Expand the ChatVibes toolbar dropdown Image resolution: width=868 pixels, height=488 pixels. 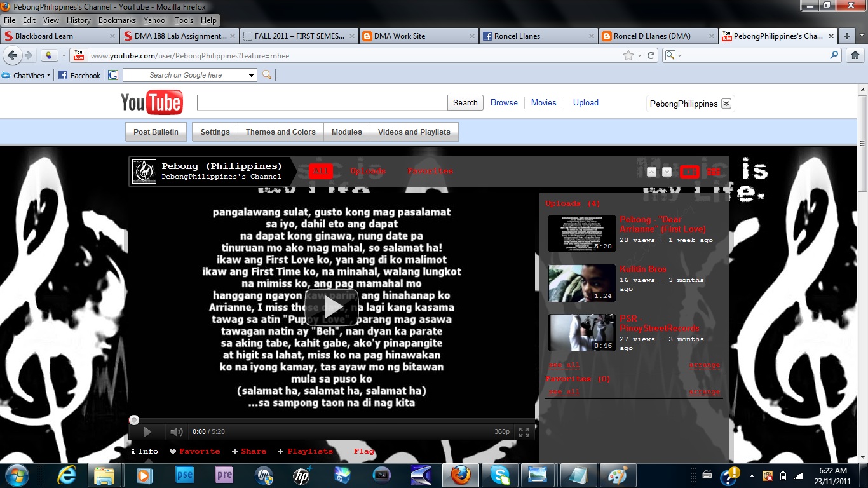(48, 76)
